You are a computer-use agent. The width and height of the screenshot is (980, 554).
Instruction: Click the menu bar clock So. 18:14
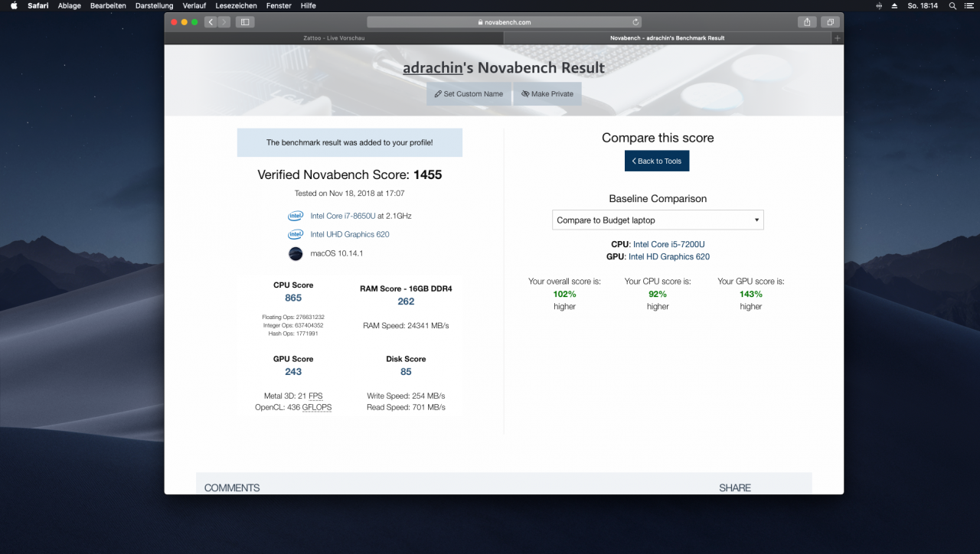[x=923, y=5]
